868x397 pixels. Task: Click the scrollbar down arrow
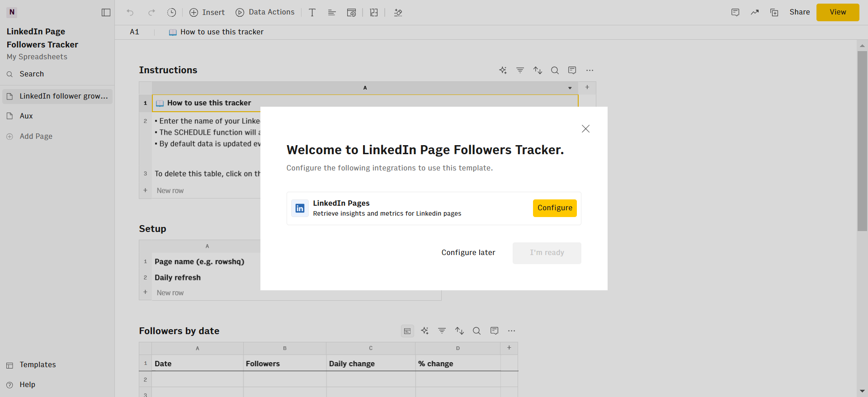(862, 392)
